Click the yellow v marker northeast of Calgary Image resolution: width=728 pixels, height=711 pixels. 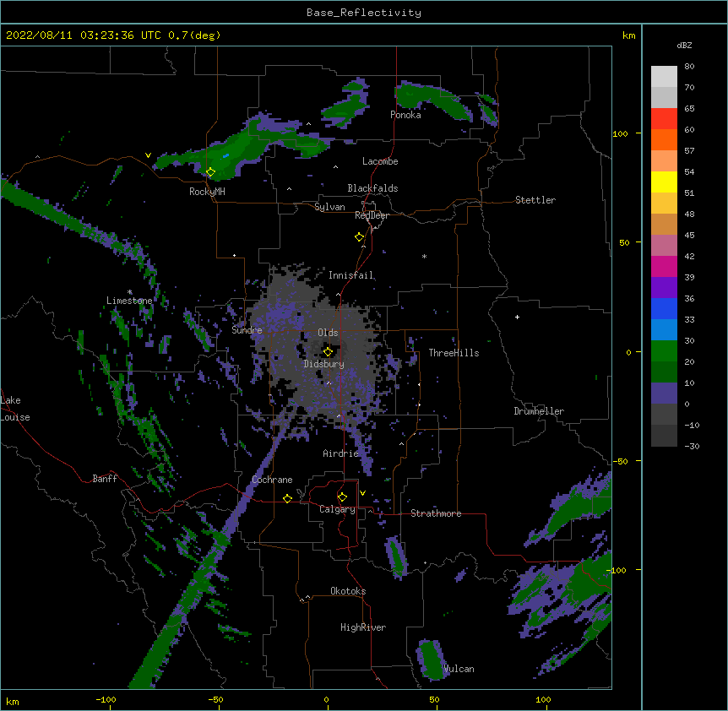(362, 493)
